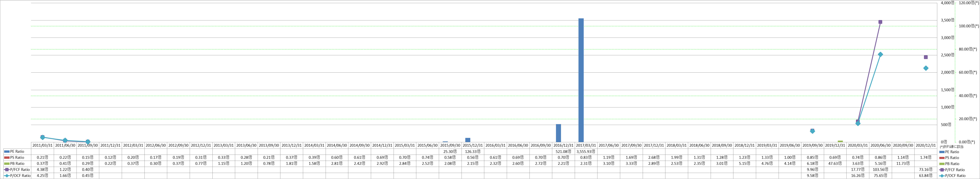Select the 9.58倍 P/OCF cell
Screen dimensions: 980x179
point(813,176)
